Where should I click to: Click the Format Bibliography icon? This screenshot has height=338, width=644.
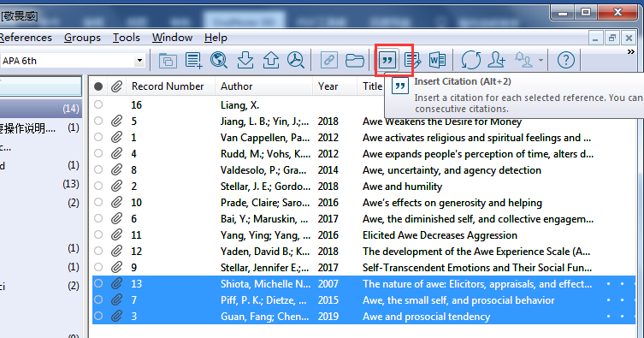click(412, 61)
